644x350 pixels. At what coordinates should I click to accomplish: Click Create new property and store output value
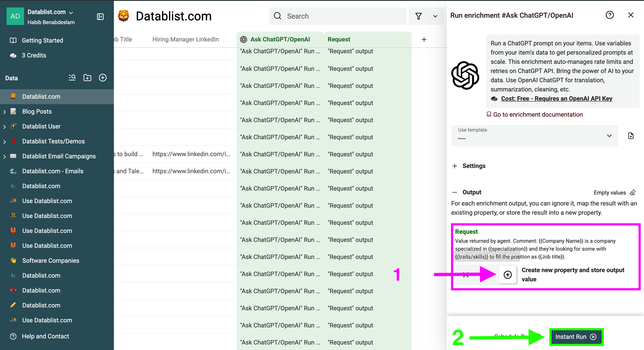(x=573, y=275)
